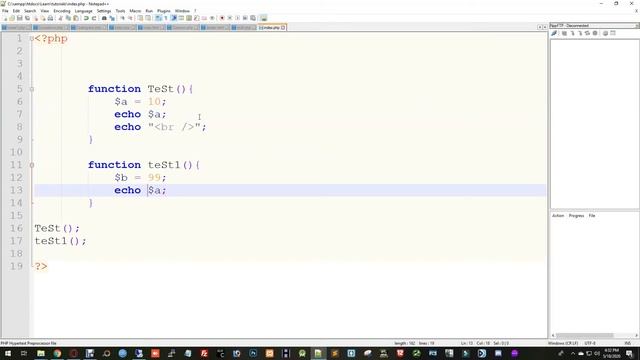Open Chrome from the taskbar
This screenshot has width=640, height=360.
(x=57, y=353)
